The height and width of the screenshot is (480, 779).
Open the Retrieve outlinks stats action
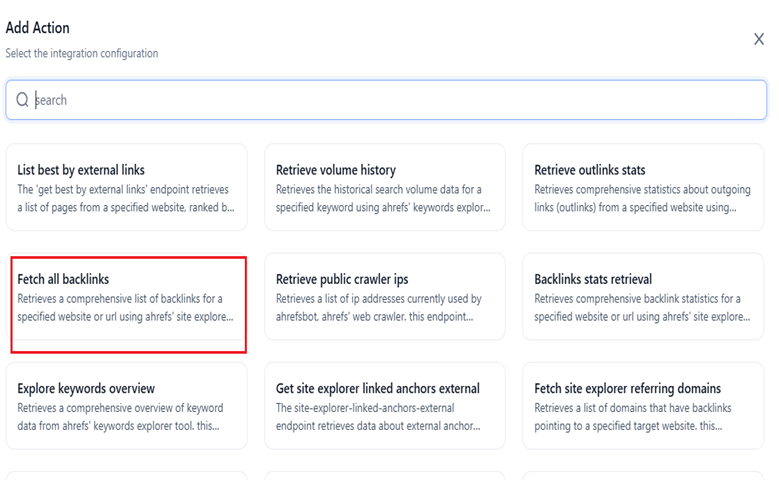coord(643,187)
